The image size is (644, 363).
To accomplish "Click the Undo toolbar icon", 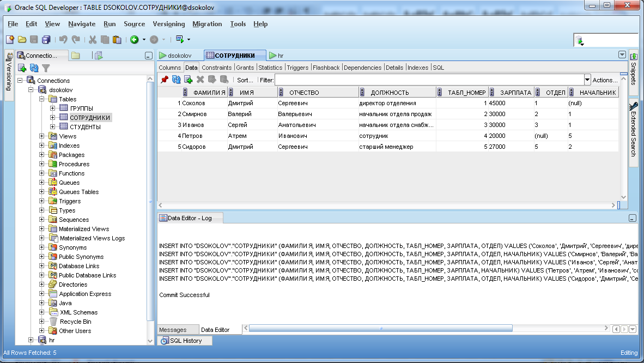I will click(x=63, y=39).
